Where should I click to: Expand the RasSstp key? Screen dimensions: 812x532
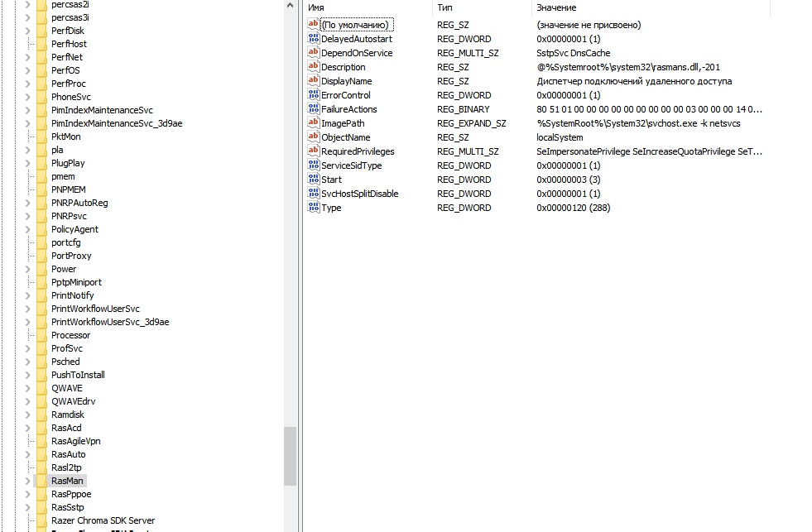(x=28, y=507)
